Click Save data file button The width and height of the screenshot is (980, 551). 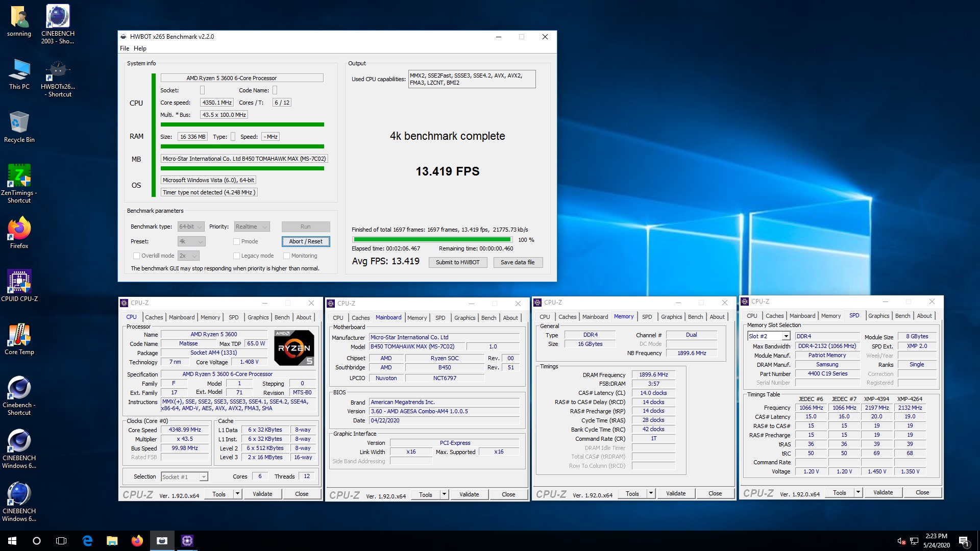tap(518, 262)
